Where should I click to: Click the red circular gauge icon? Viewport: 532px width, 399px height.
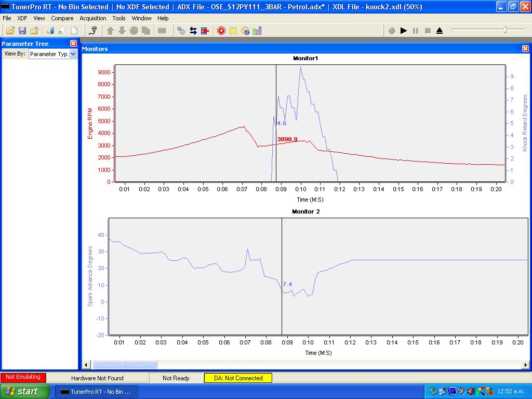click(x=221, y=31)
